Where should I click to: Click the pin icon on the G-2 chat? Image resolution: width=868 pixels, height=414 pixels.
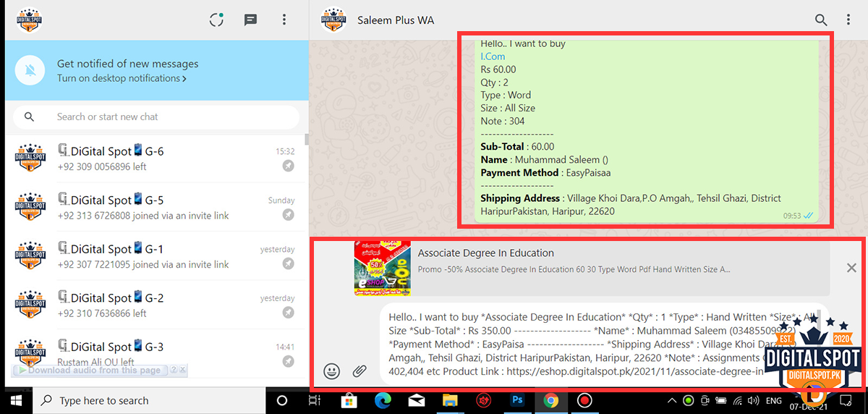[x=289, y=313]
